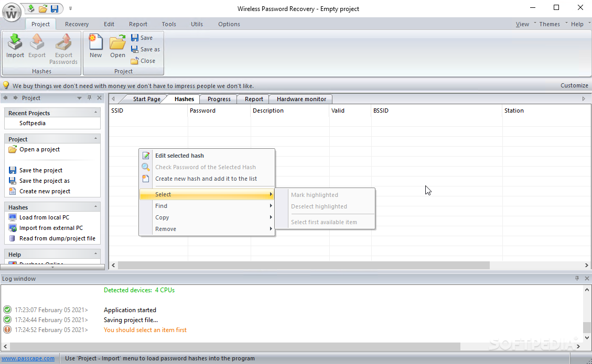Choose Select in context menu
The image size is (592, 364).
207,194
